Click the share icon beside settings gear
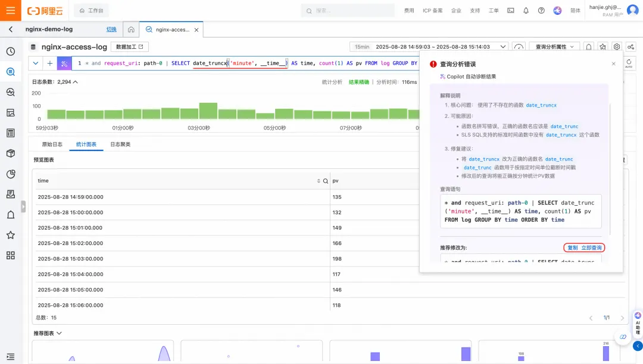Image resolution: width=643 pixels, height=364 pixels. 630,46
